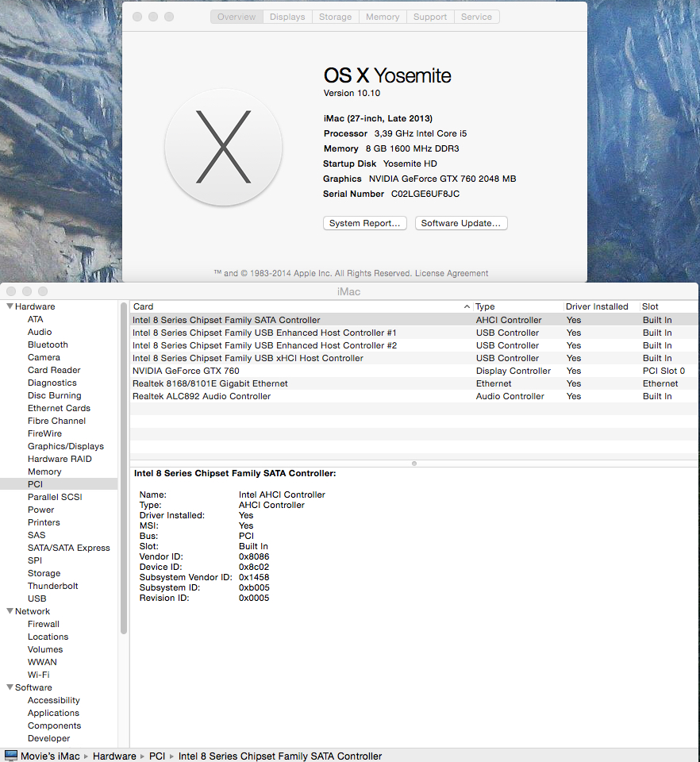Click the OS X Yosemite logo
The height and width of the screenshot is (762, 700).
pos(224,148)
